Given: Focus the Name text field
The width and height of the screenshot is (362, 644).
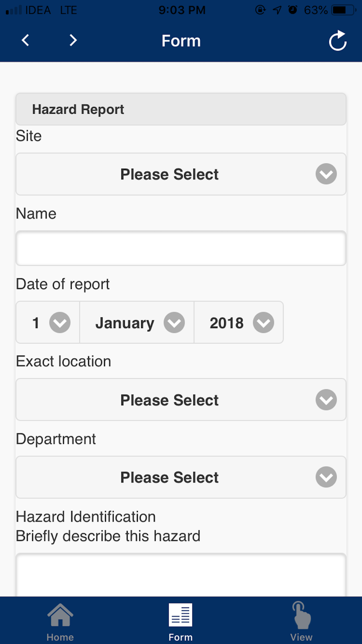Looking at the screenshot, I should coord(181,248).
